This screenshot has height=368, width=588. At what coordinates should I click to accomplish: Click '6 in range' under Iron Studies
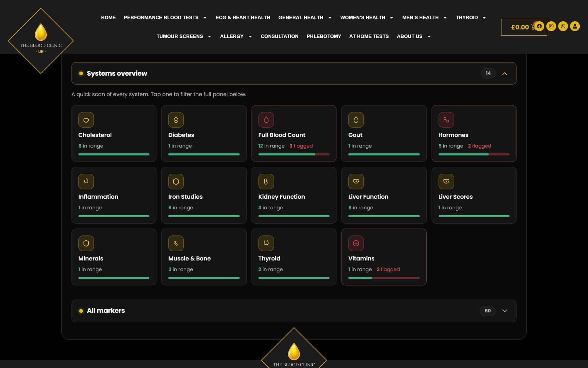(181, 208)
